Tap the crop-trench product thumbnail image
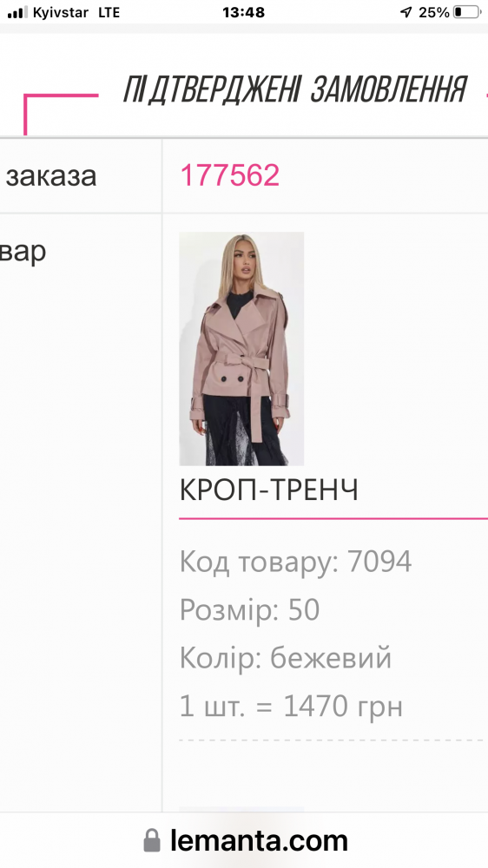Viewport: 488px width, 868px height. (x=241, y=349)
